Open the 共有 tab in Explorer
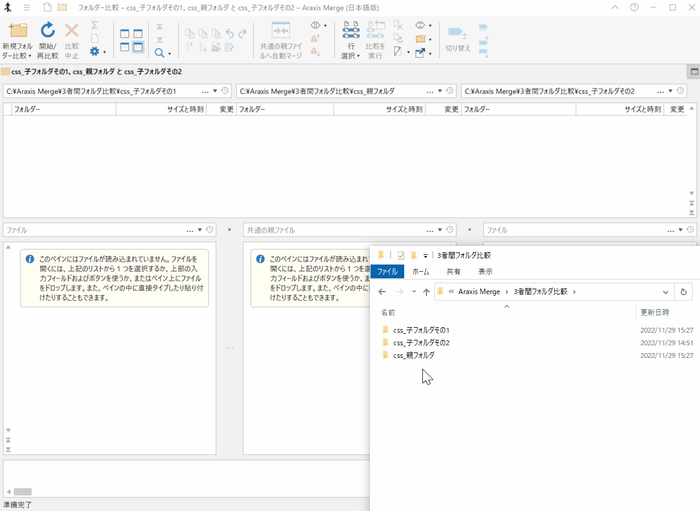The width and height of the screenshot is (700, 511). pos(453,271)
